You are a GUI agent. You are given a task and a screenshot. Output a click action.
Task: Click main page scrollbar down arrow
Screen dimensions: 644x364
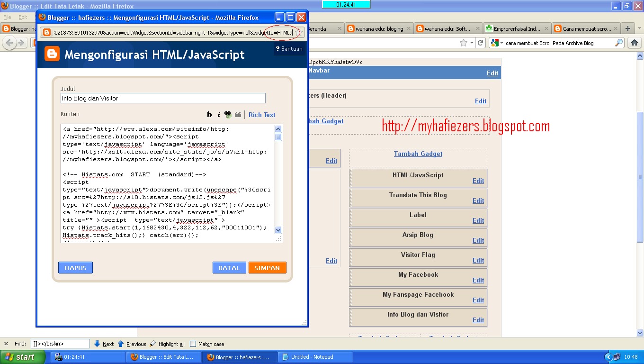tap(640, 333)
